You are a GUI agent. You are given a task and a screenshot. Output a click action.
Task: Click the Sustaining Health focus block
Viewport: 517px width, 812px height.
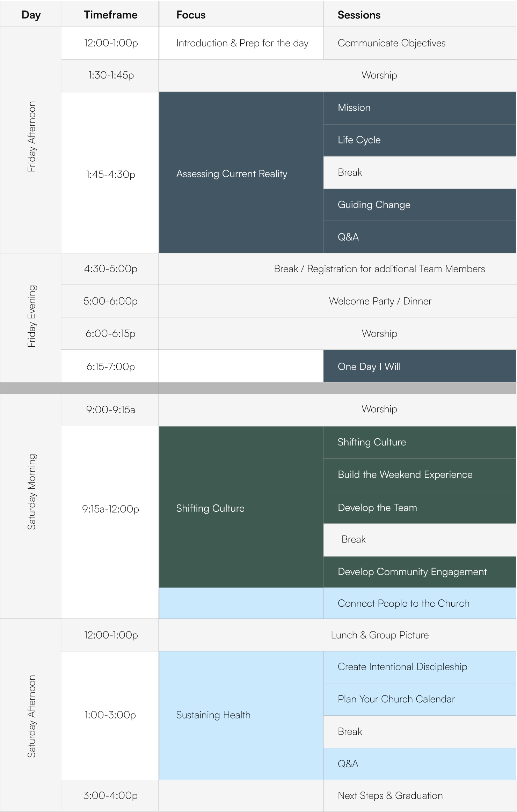[x=241, y=716]
